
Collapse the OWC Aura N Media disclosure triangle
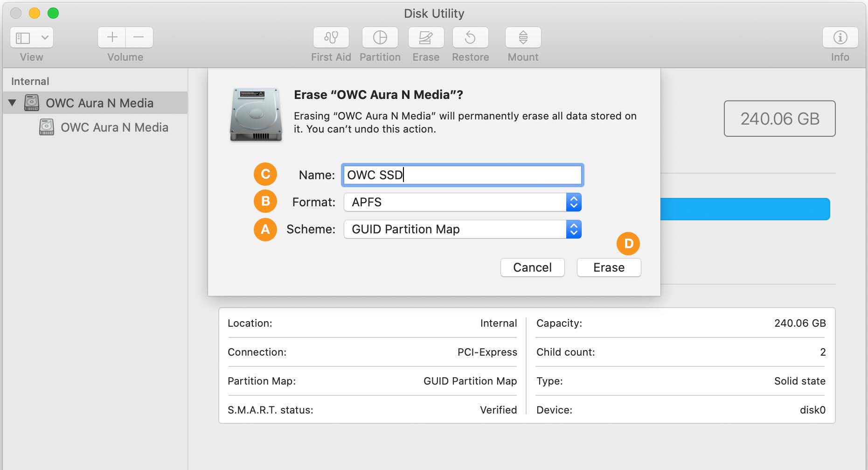pos(13,103)
